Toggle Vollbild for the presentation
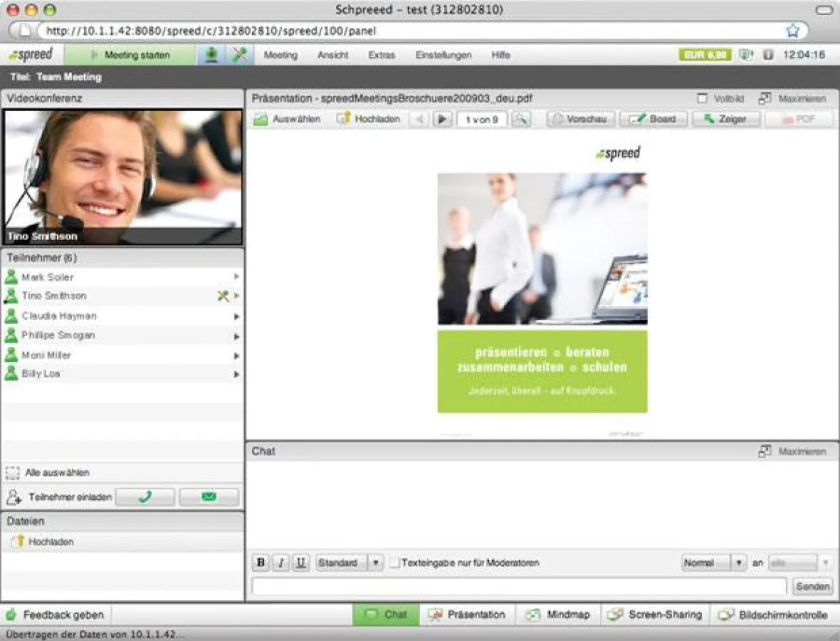 click(x=703, y=99)
